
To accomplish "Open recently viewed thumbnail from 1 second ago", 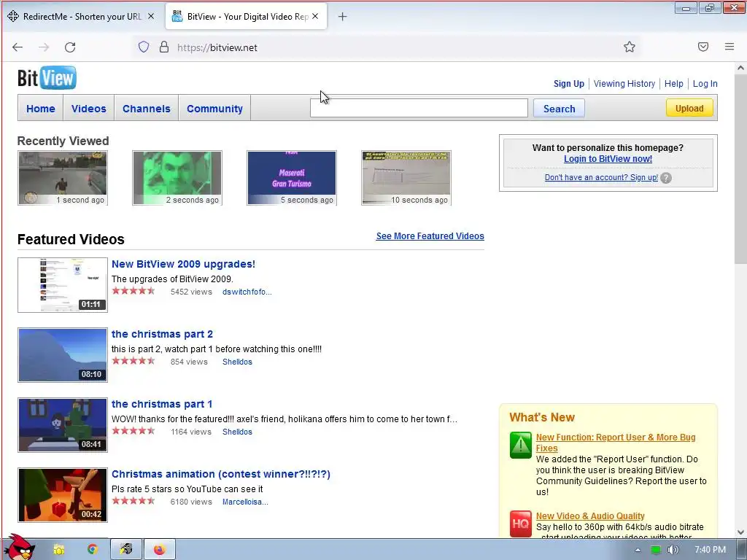I will 63,178.
